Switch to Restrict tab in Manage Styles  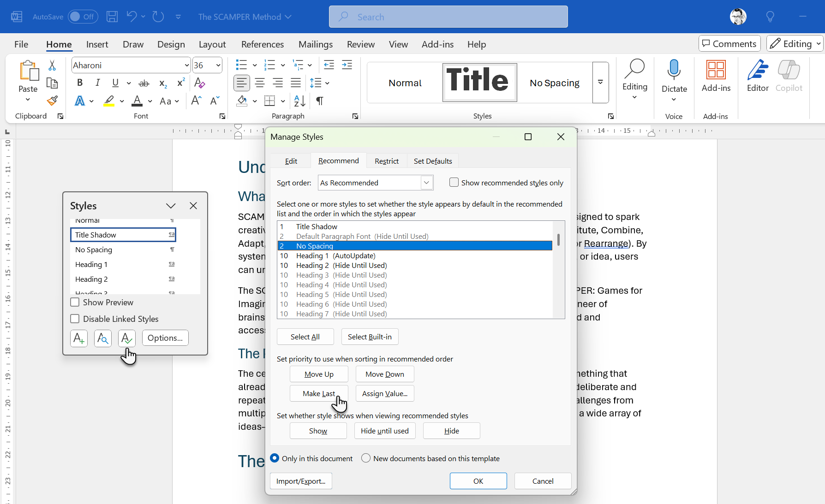tap(387, 161)
